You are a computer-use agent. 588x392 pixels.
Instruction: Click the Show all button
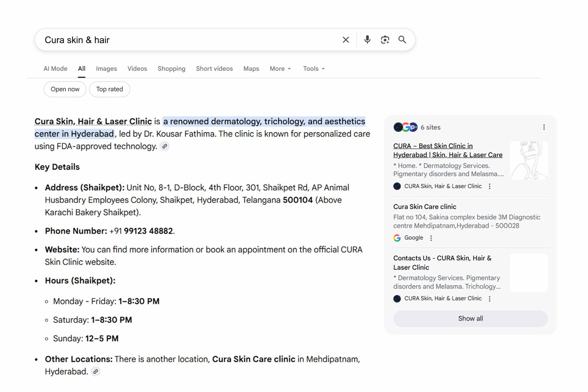click(x=470, y=319)
